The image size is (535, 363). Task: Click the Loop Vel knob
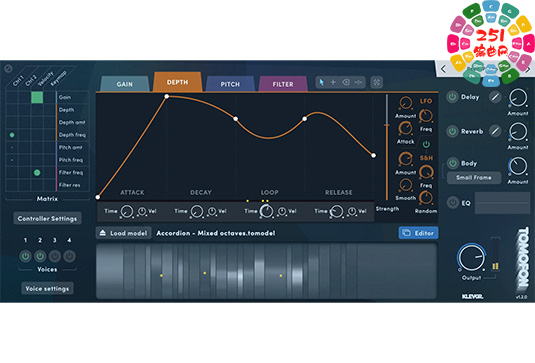pyautogui.click(x=282, y=211)
